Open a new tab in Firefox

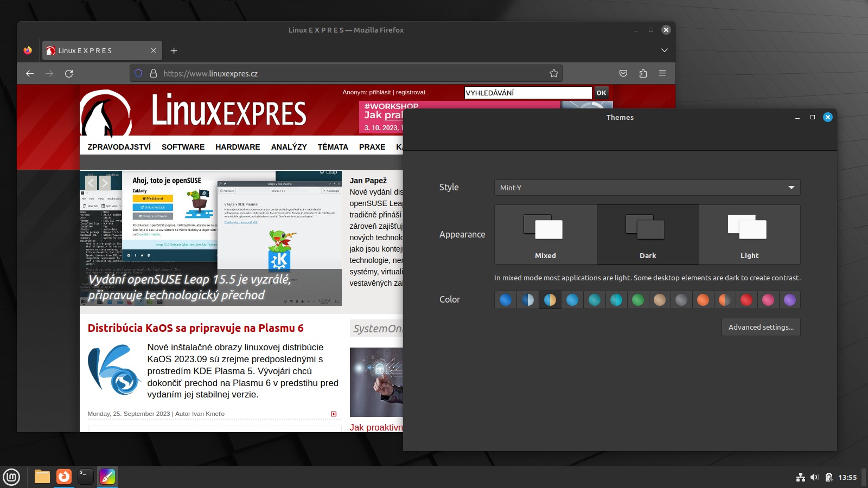pyautogui.click(x=174, y=50)
